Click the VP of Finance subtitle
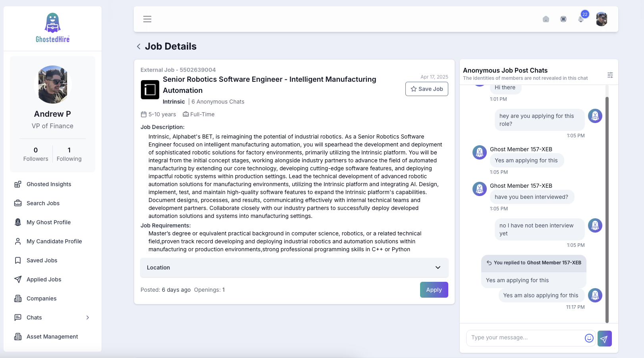 pos(52,126)
